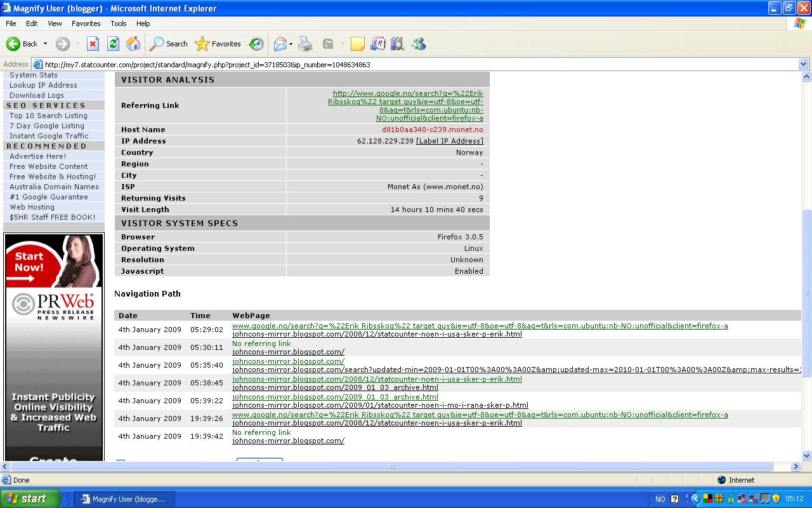Viewport: 812px width, 508px height.
Task: Launch the Messenger people icon
Action: click(x=419, y=44)
